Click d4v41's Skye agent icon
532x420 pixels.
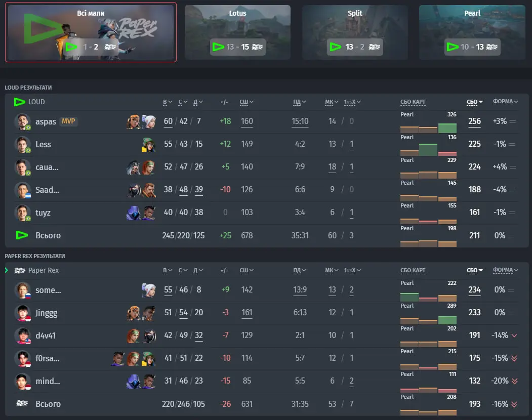click(x=133, y=335)
